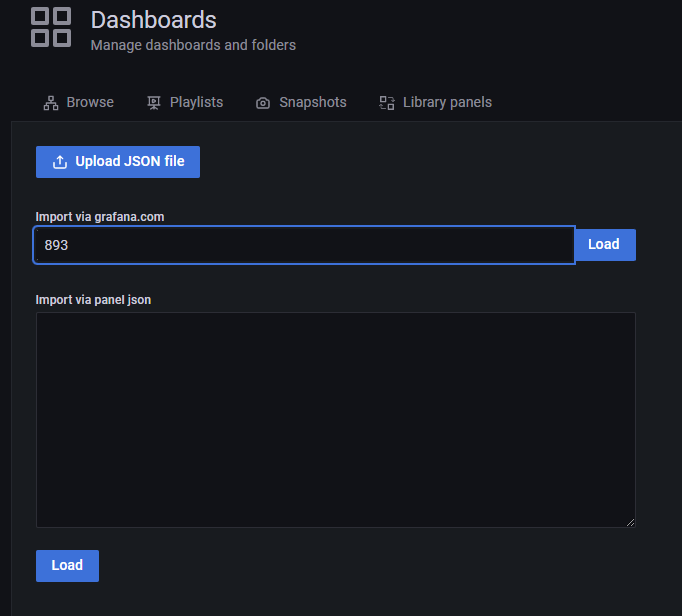
Task: Click the Import via grafana.com label
Action: pos(100,217)
